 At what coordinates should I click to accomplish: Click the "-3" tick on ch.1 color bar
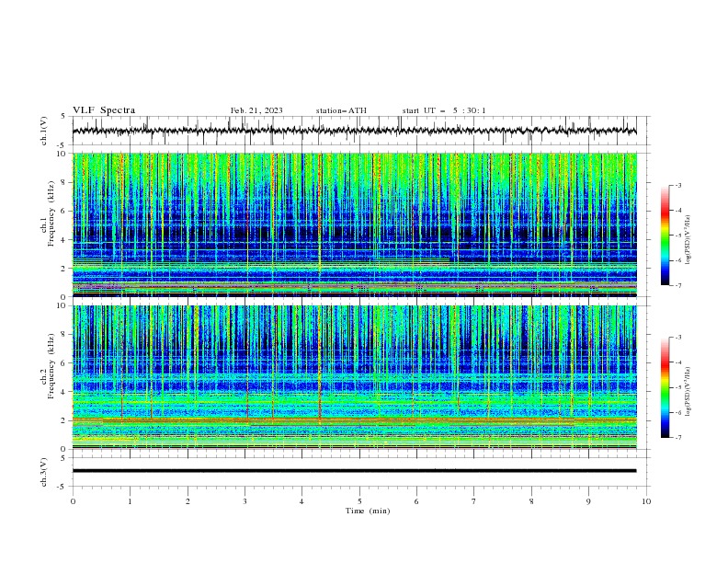[677, 185]
